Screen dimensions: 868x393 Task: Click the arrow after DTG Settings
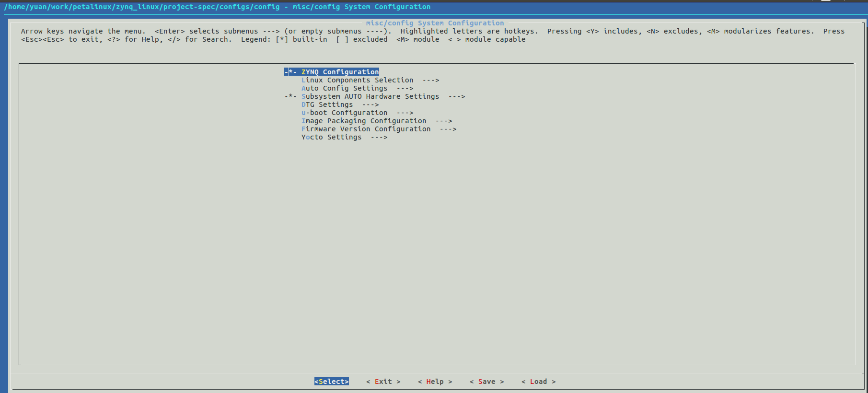tap(370, 104)
